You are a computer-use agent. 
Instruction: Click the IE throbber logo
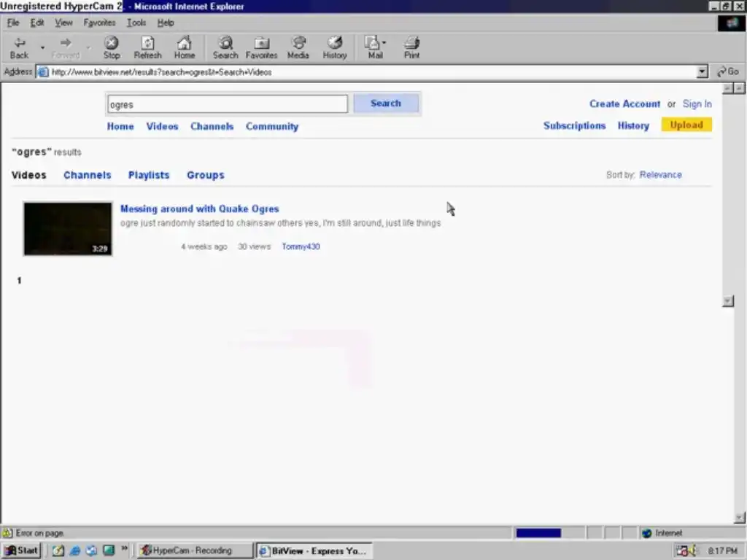click(731, 23)
